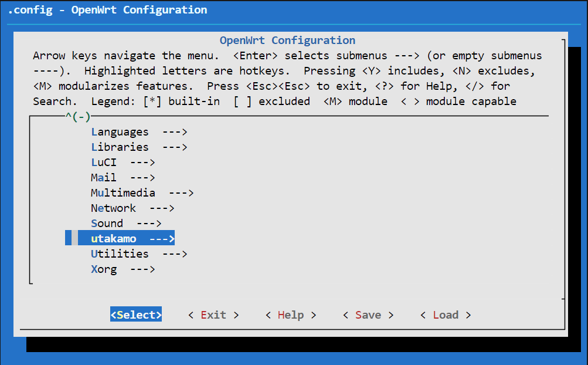Open the LuCI submenu

point(123,163)
